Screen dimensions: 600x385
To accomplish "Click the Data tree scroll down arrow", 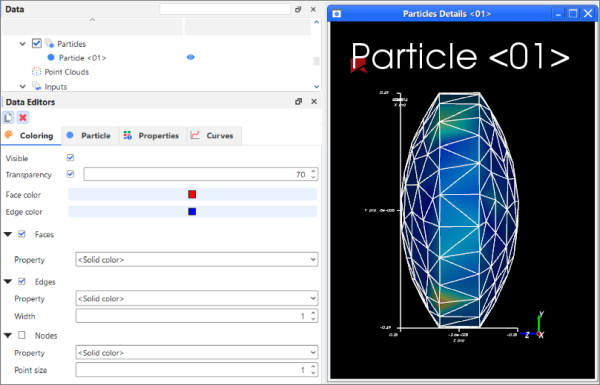I will coord(316,87).
